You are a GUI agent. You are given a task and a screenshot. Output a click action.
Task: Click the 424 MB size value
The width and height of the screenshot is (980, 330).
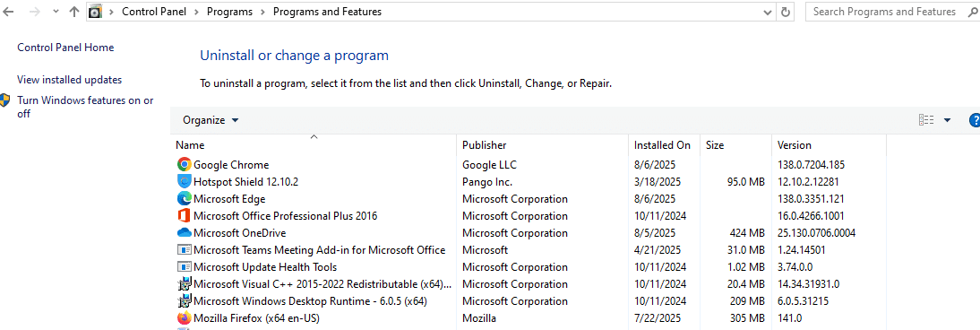[x=747, y=233]
